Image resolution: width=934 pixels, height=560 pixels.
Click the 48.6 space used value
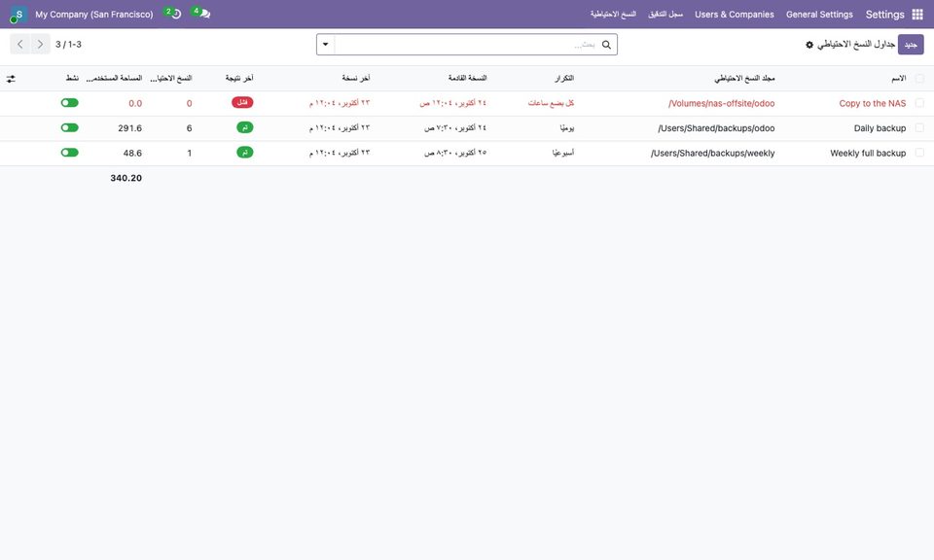[132, 154]
